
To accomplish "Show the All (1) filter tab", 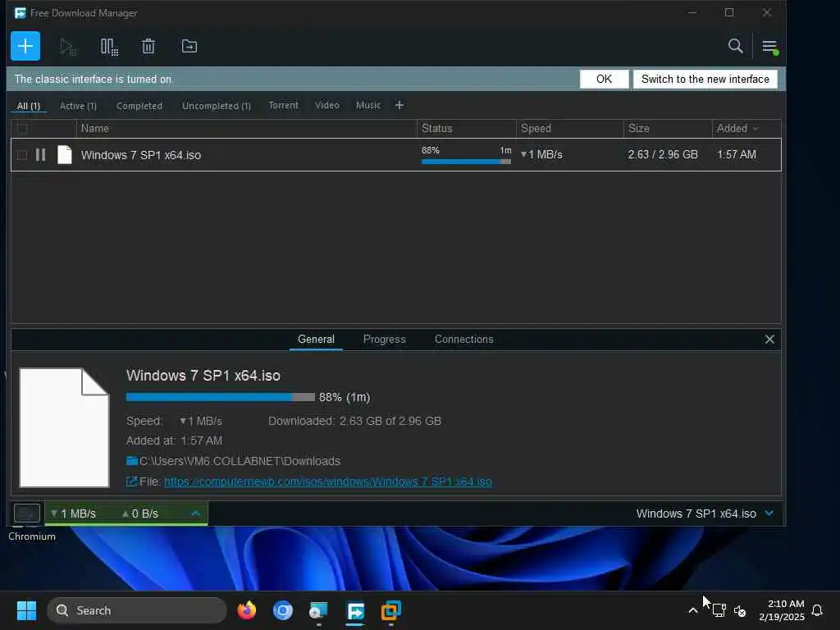I will pos(29,106).
